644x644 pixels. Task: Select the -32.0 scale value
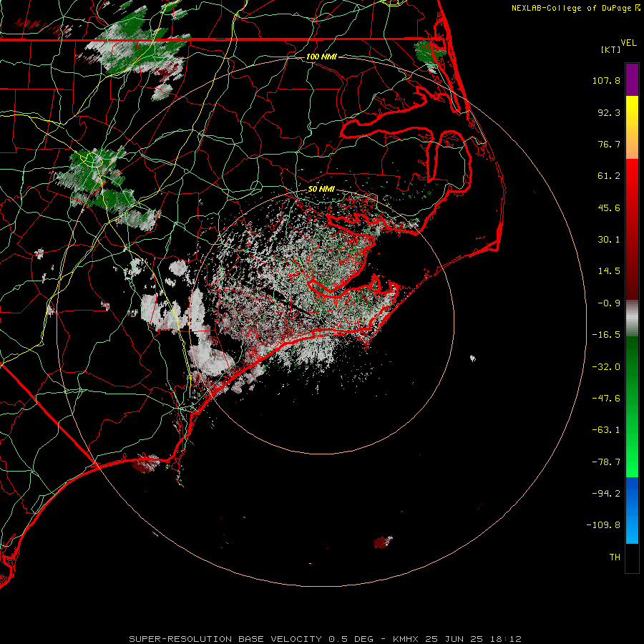(606, 367)
